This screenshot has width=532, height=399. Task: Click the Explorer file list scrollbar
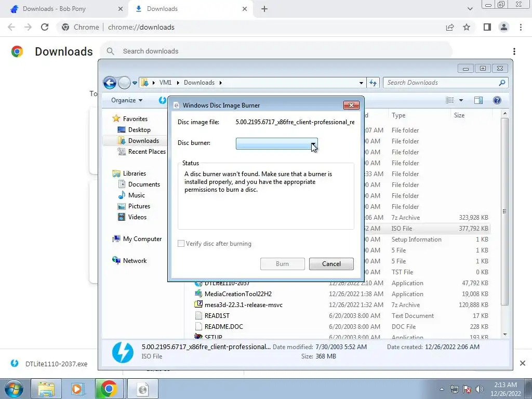(505, 211)
